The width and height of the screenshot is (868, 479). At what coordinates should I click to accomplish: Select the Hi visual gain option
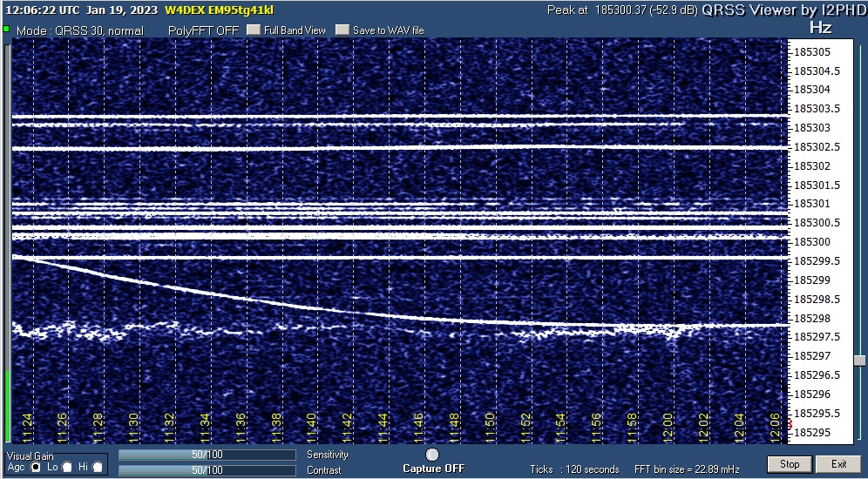98,468
